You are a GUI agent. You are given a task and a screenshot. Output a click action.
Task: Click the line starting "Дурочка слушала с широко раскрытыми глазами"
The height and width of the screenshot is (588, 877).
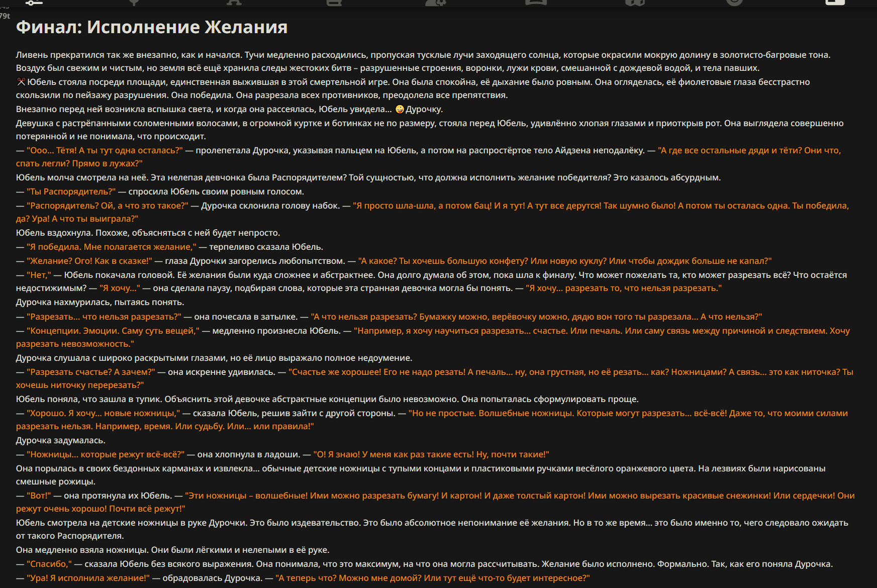click(x=214, y=358)
